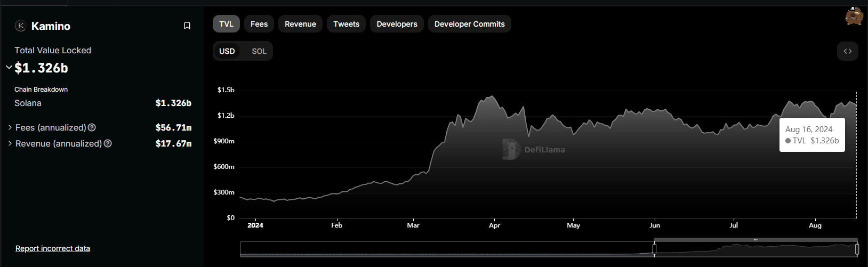This screenshot has width=868, height=267.
Task: Grab the right handle of the range slider
Action: [x=857, y=249]
